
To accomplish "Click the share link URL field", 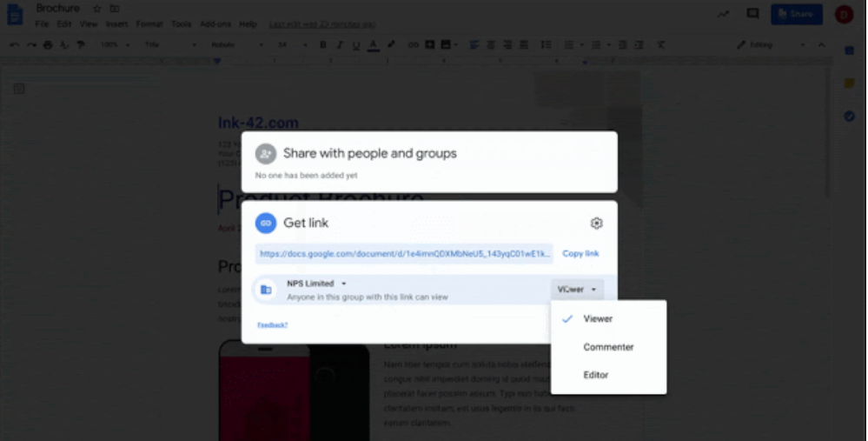I will pos(404,254).
